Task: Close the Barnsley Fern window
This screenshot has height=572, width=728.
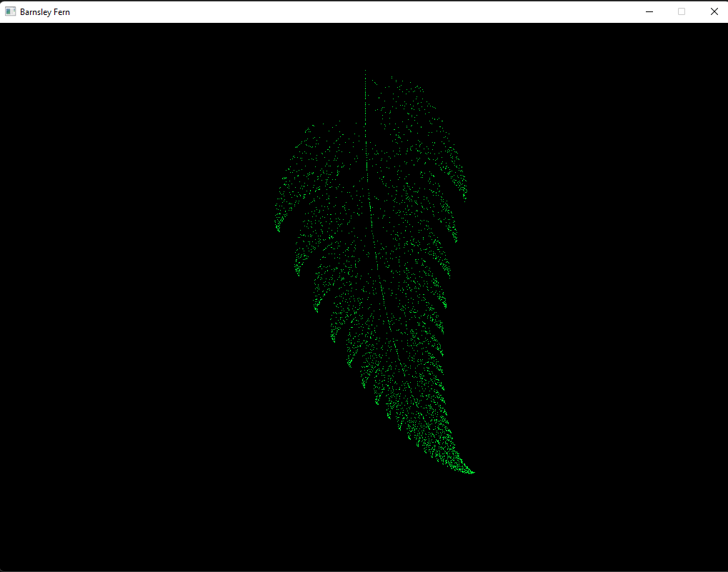Action: point(714,11)
